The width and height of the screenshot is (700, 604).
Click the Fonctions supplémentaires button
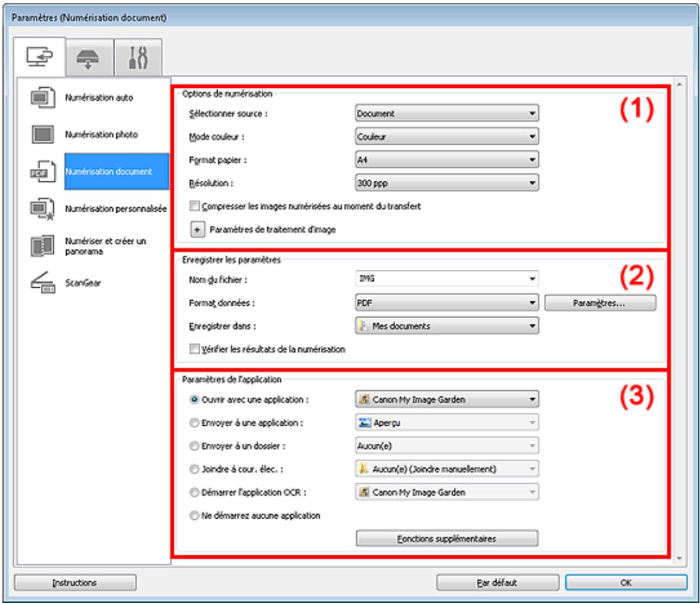446,538
